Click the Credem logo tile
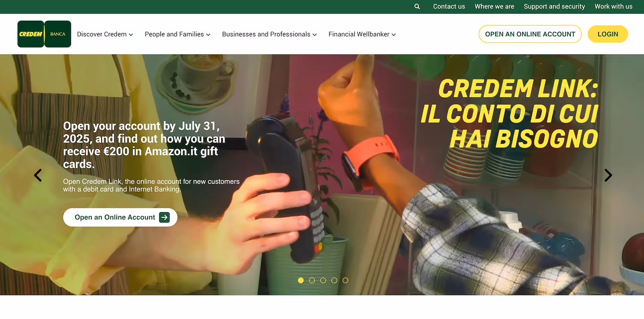 coord(31,34)
